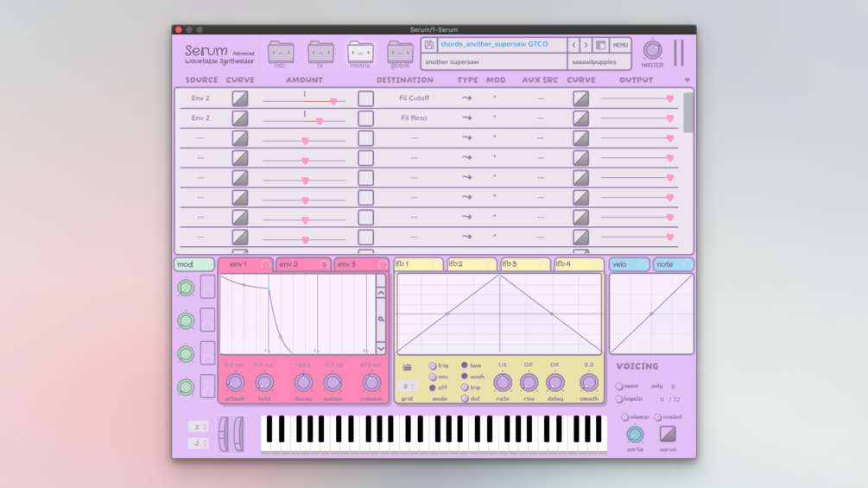Click preset name chords_another_supersaw GTCO
The height and width of the screenshot is (488, 868).
pos(494,44)
